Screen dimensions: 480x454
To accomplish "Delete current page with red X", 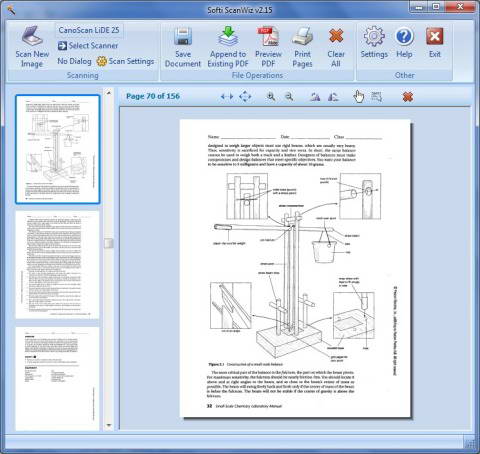I will pos(408,97).
